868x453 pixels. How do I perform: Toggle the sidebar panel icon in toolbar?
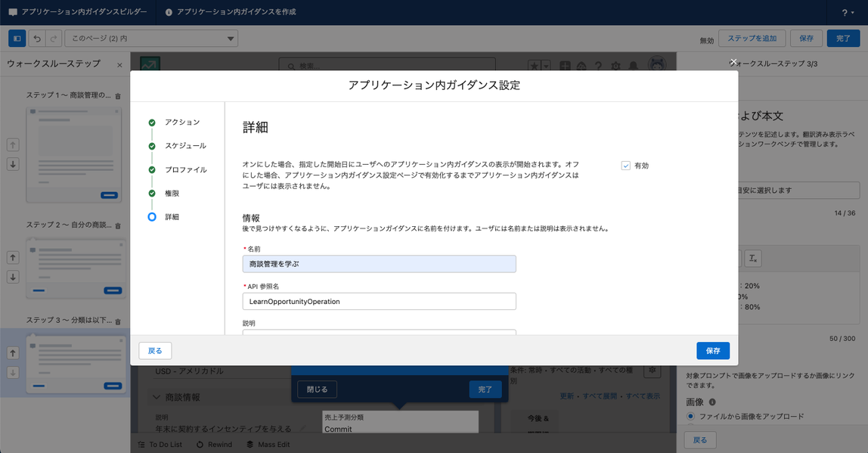point(17,39)
